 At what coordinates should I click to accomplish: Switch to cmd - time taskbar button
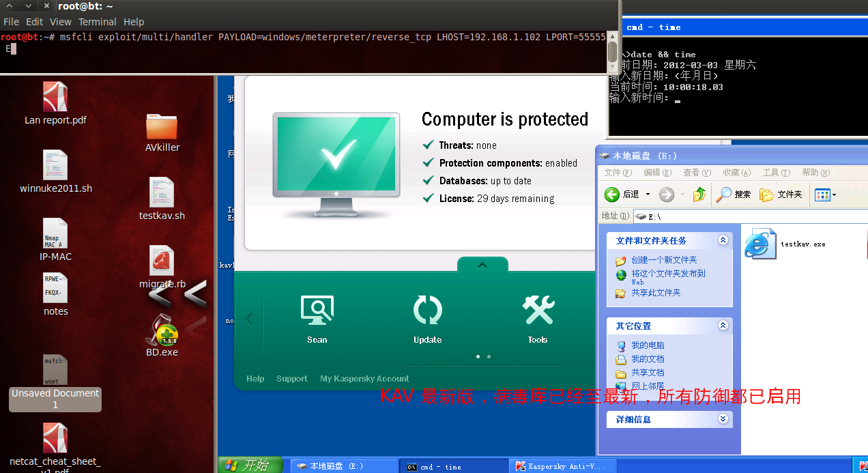point(453,466)
